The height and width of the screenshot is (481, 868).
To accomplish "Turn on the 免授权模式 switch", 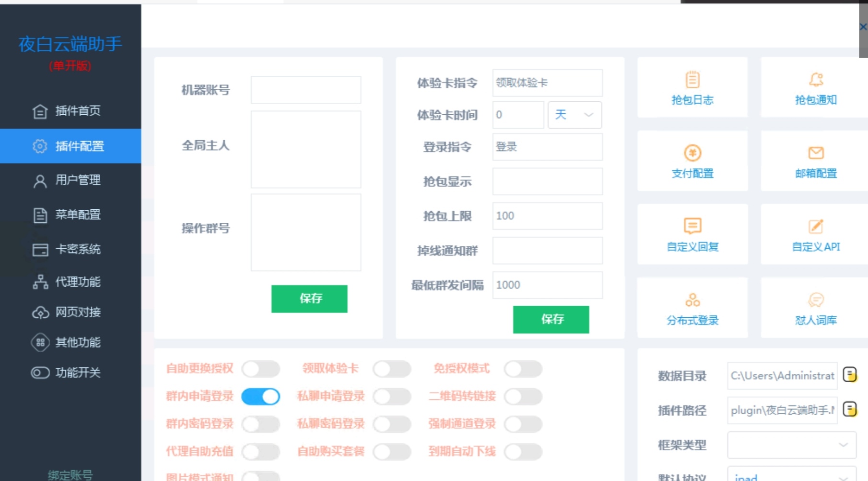I will tap(523, 369).
